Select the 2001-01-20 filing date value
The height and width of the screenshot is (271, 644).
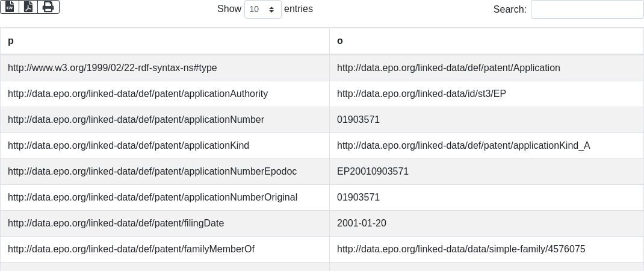pos(361,223)
